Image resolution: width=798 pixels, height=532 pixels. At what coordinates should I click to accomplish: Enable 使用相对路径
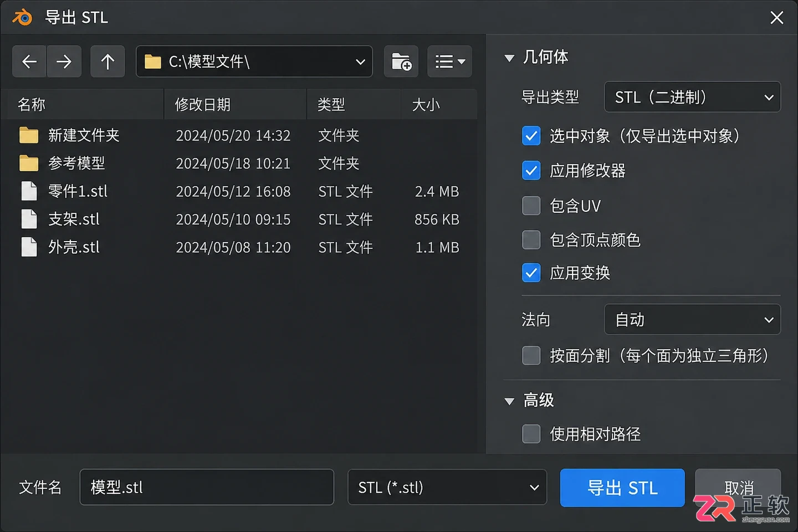coord(531,434)
